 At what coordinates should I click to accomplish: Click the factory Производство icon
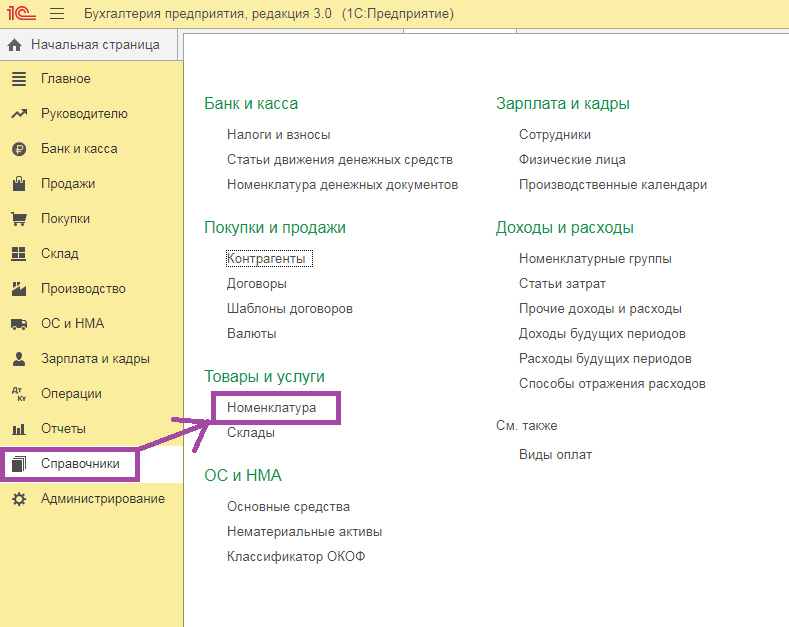[19, 289]
